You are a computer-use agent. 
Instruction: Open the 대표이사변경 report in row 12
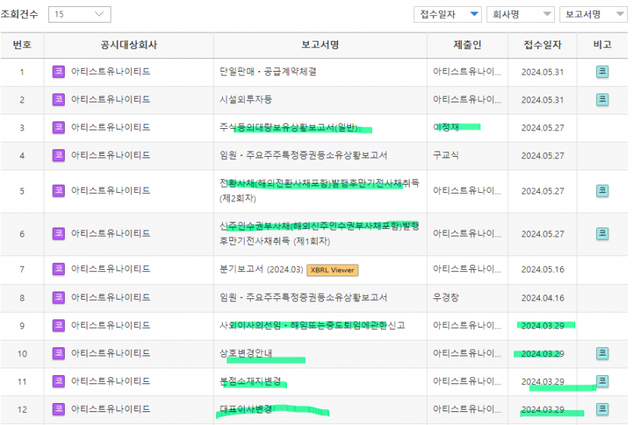point(246,409)
